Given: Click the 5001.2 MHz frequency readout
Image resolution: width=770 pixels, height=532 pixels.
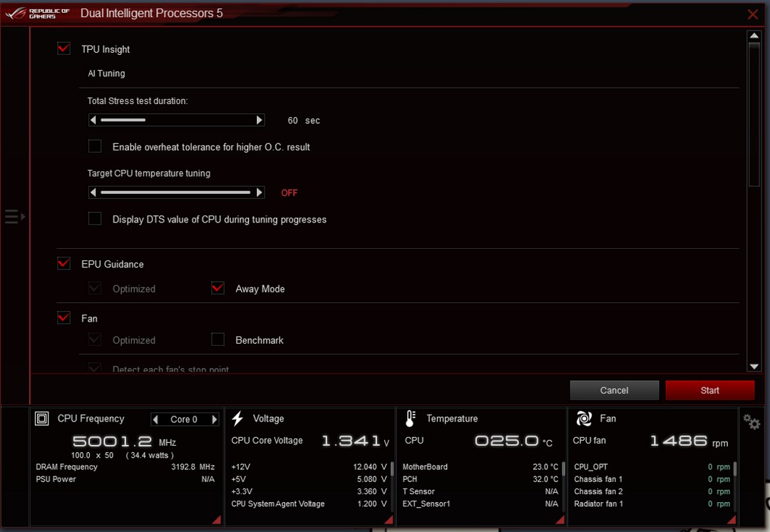Looking at the screenshot, I should 124,441.
